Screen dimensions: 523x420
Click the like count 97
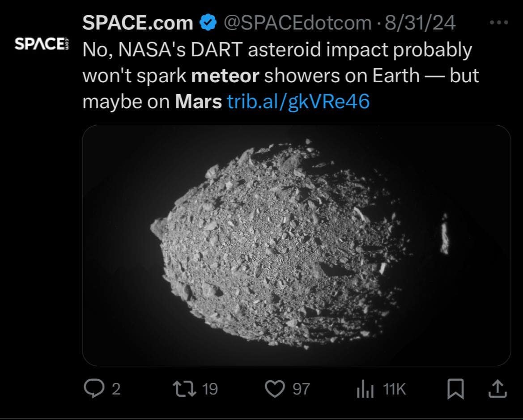301,389
